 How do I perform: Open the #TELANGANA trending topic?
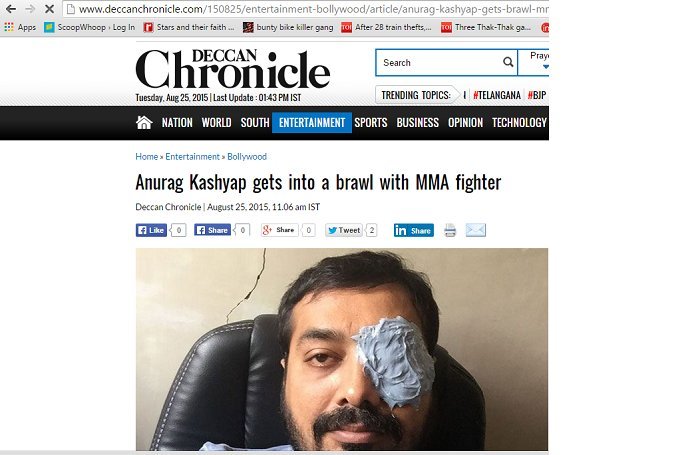[x=497, y=95]
